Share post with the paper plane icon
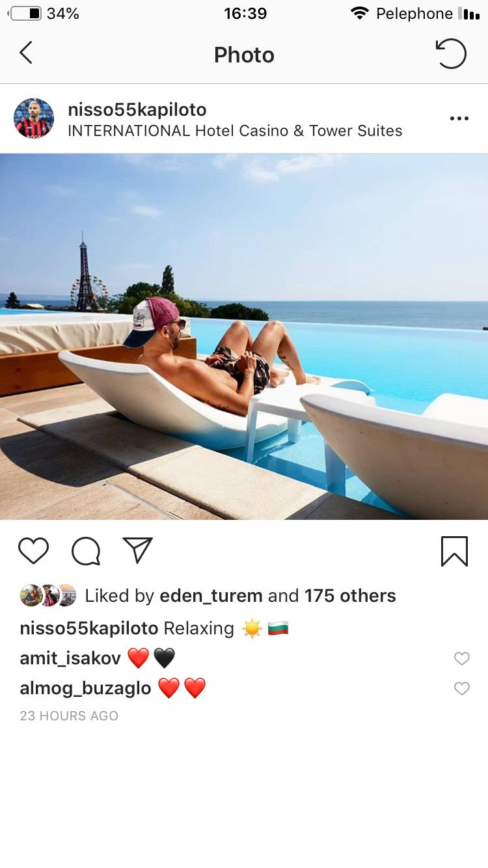The height and width of the screenshot is (868, 488). pos(137,550)
